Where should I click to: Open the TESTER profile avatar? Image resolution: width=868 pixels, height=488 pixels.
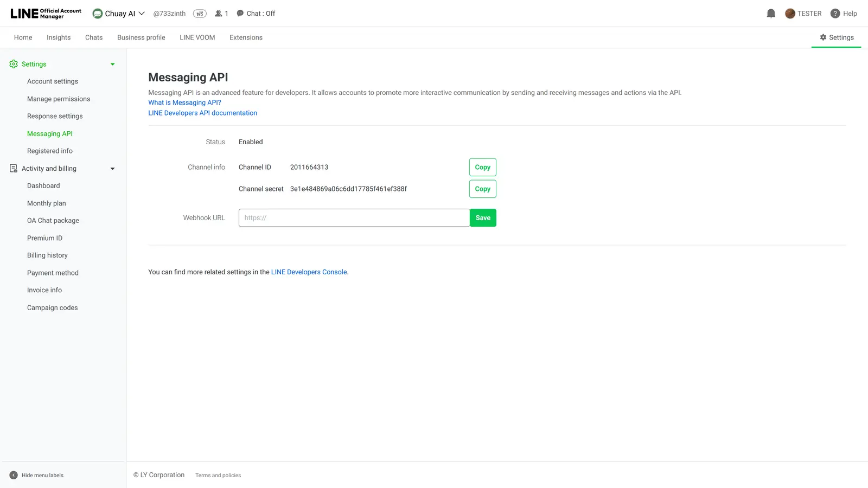790,14
